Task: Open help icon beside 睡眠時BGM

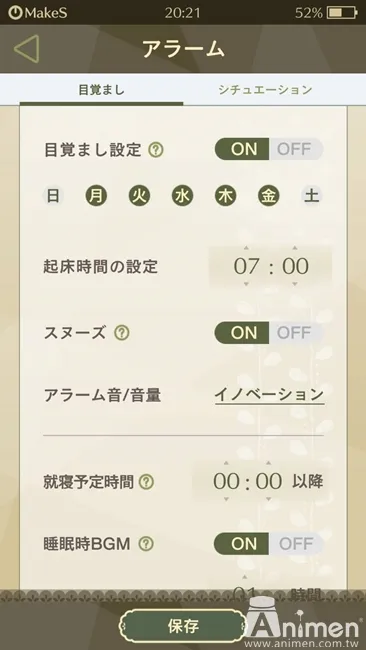Action: point(146,543)
